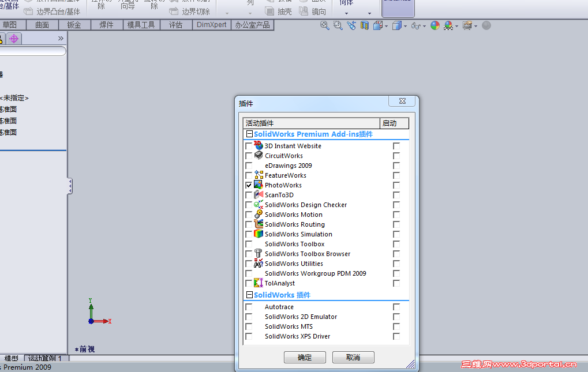Click the SolidWorks Design Checker icon
This screenshot has height=372, width=588.
259,204
